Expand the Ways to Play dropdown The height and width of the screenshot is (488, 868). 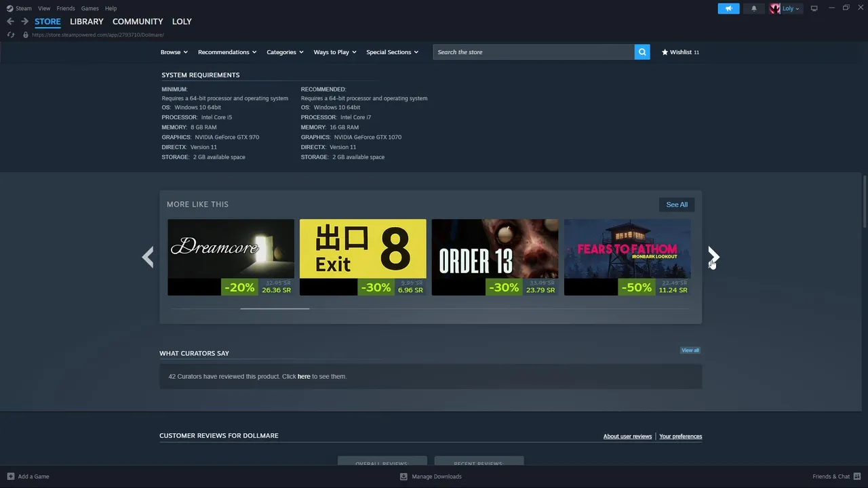click(335, 52)
